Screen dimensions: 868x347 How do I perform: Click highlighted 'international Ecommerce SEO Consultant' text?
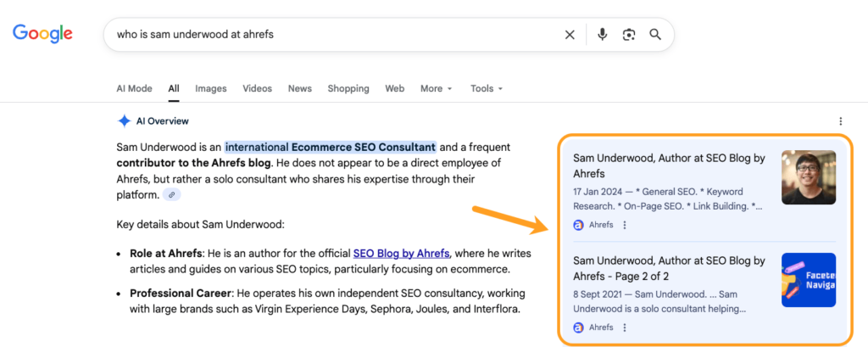[331, 147]
